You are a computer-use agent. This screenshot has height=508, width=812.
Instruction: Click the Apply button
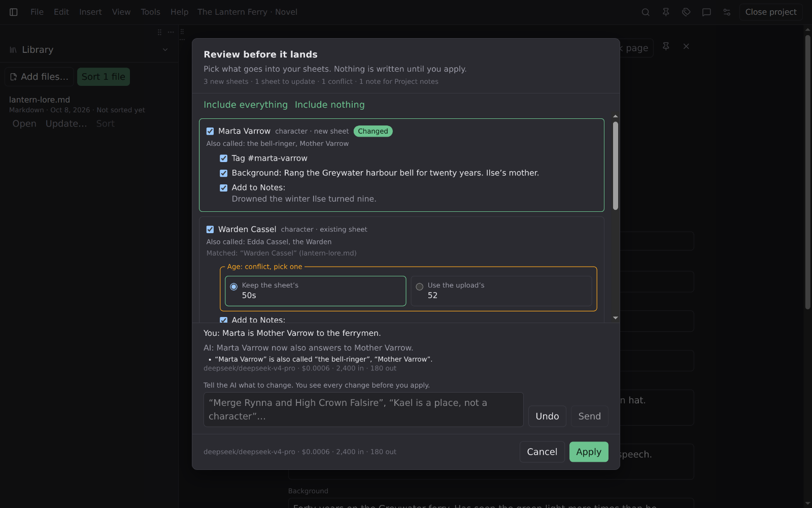point(589,452)
